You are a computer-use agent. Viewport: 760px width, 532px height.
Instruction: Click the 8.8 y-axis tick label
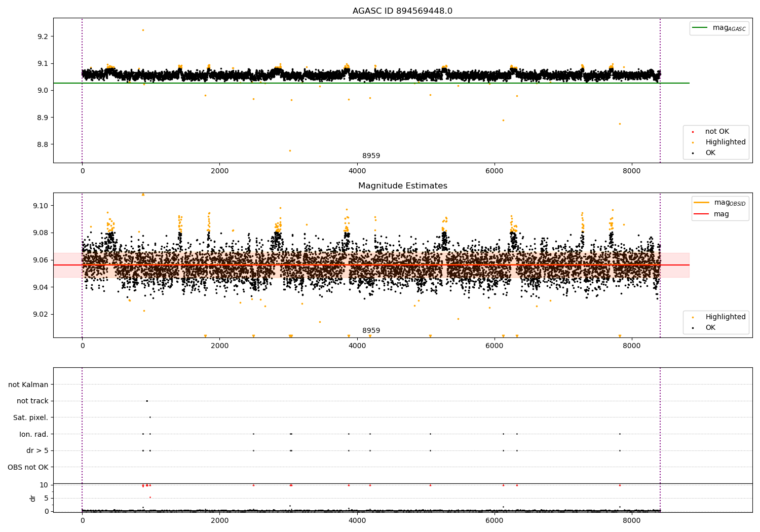43,144
